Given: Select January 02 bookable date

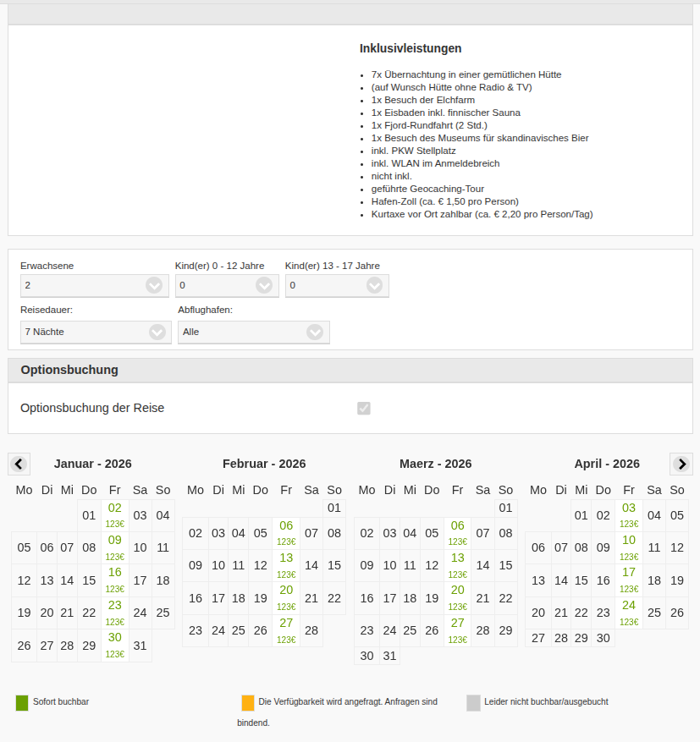Looking at the screenshot, I should (x=115, y=514).
